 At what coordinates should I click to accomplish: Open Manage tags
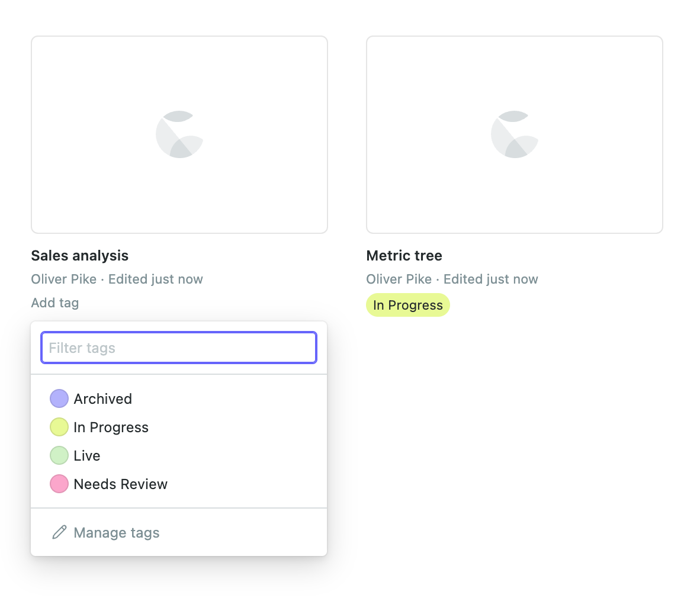(117, 532)
